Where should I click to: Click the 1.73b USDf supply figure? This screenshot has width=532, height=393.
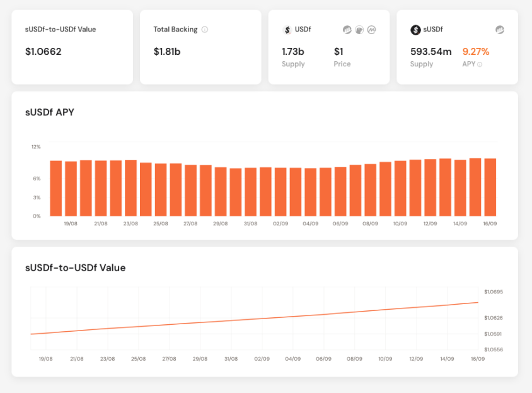click(x=293, y=52)
